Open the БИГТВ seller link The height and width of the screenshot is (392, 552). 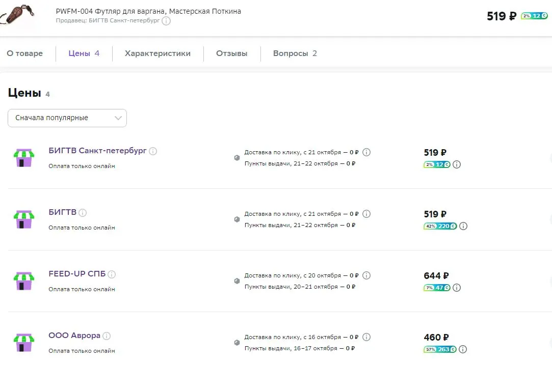62,212
